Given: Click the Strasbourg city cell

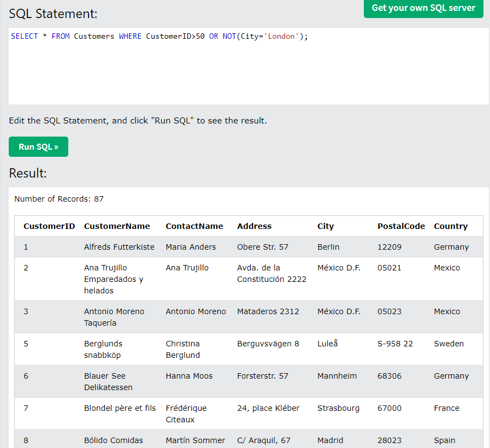Looking at the screenshot, I should pyautogui.click(x=339, y=408).
